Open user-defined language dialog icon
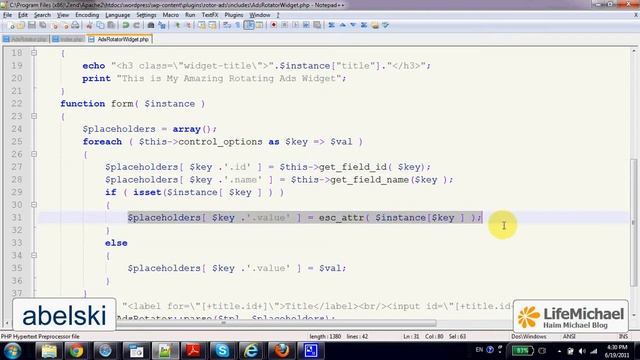The image size is (640, 360). tap(259, 25)
